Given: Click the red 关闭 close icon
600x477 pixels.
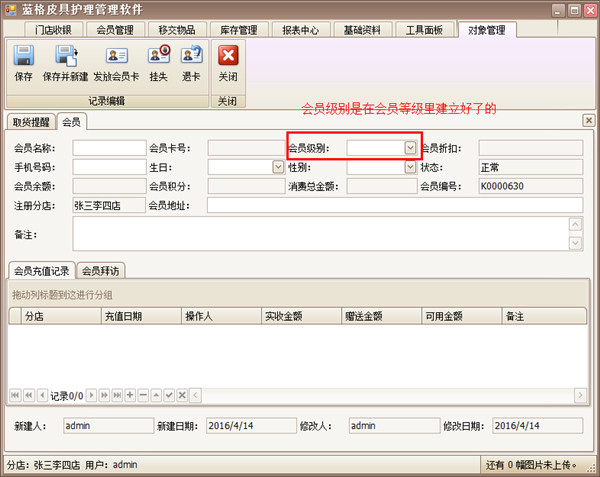Looking at the screenshot, I should tap(228, 55).
